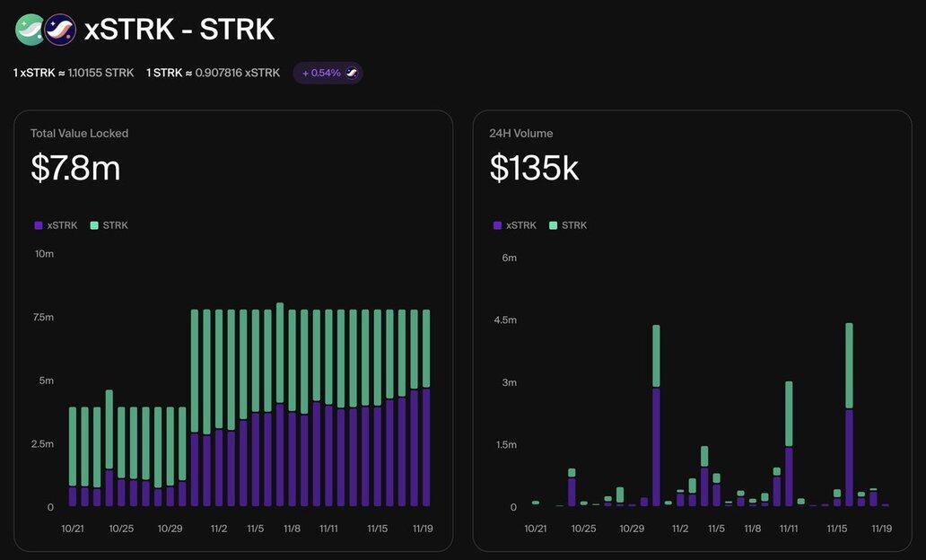Image resolution: width=926 pixels, height=560 pixels.
Task: Click the 10/29 date label on 24H Volume axis
Action: tap(632, 529)
